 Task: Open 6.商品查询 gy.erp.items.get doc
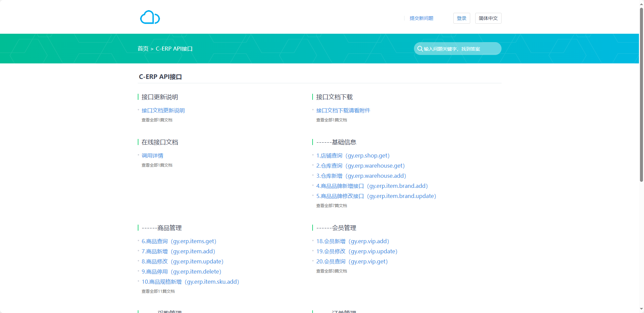click(x=179, y=241)
